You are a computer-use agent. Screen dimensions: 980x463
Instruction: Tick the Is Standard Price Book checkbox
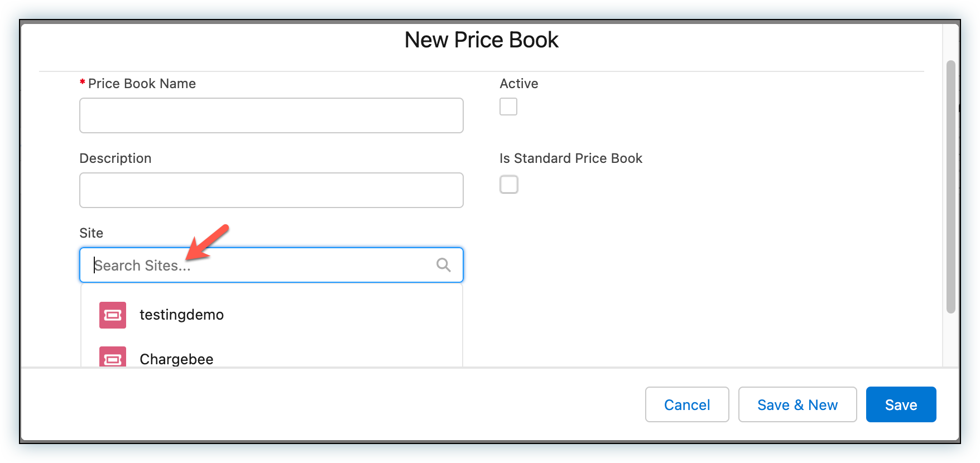click(509, 185)
